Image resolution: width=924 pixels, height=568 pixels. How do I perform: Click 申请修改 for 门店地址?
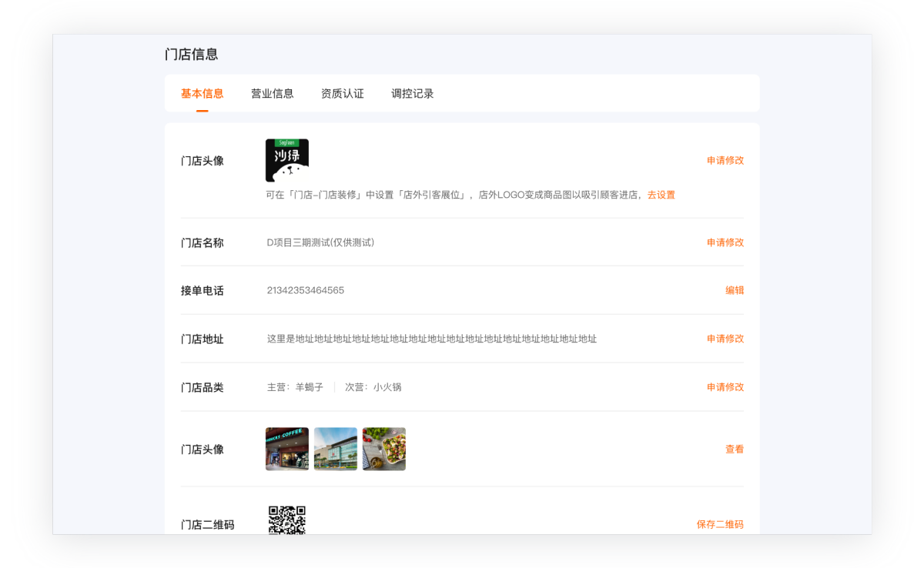(x=725, y=339)
